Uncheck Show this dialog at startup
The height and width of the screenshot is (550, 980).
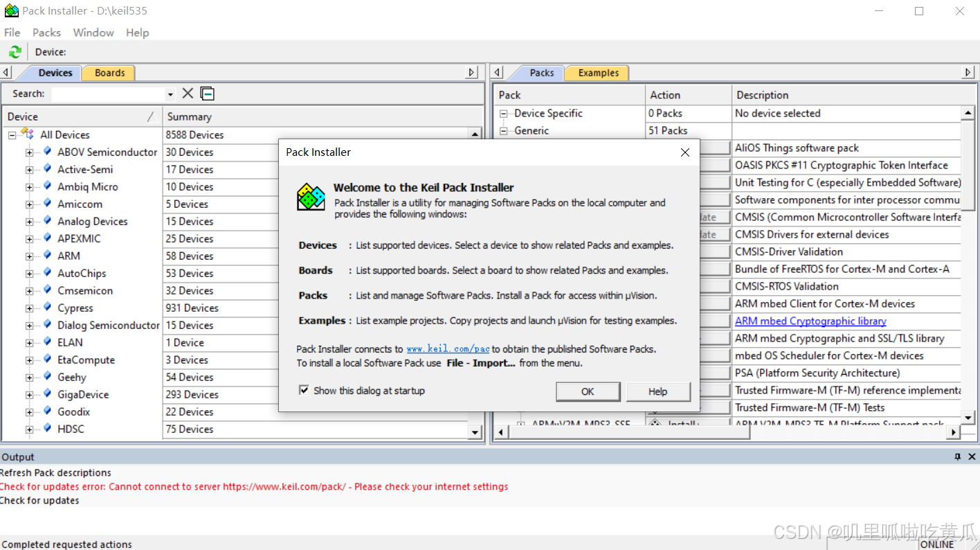coord(303,390)
